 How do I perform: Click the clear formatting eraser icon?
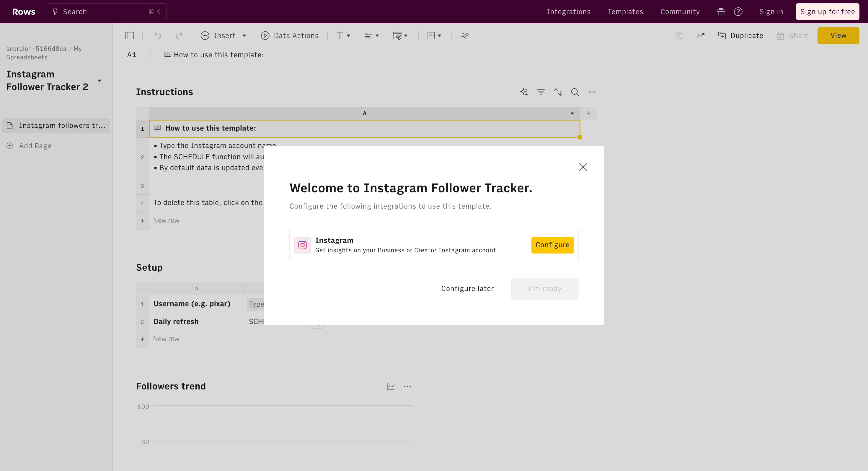(x=465, y=36)
